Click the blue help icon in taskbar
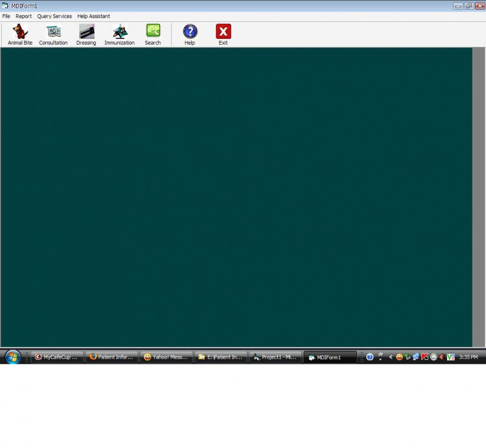 click(370, 357)
